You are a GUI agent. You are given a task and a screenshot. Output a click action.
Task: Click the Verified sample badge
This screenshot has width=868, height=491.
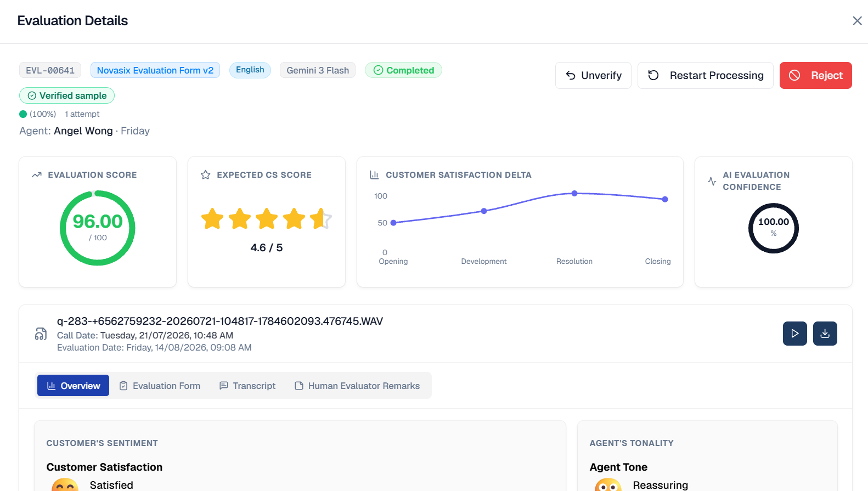(x=67, y=95)
